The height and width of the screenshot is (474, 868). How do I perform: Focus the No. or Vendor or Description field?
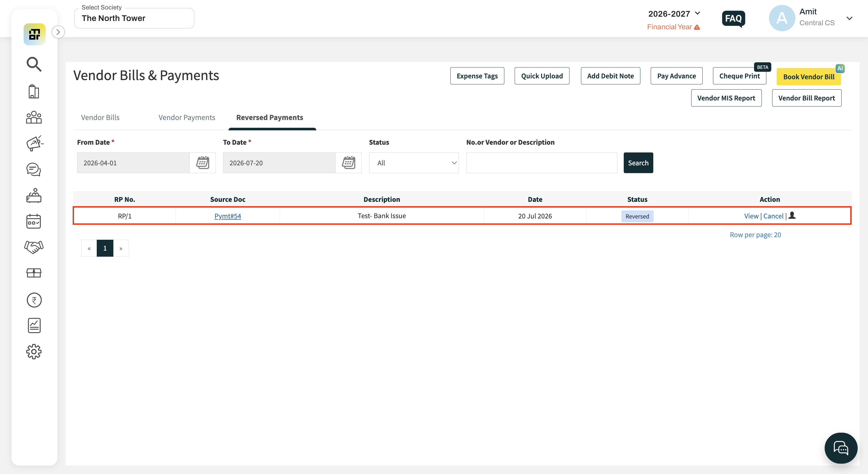(541, 163)
